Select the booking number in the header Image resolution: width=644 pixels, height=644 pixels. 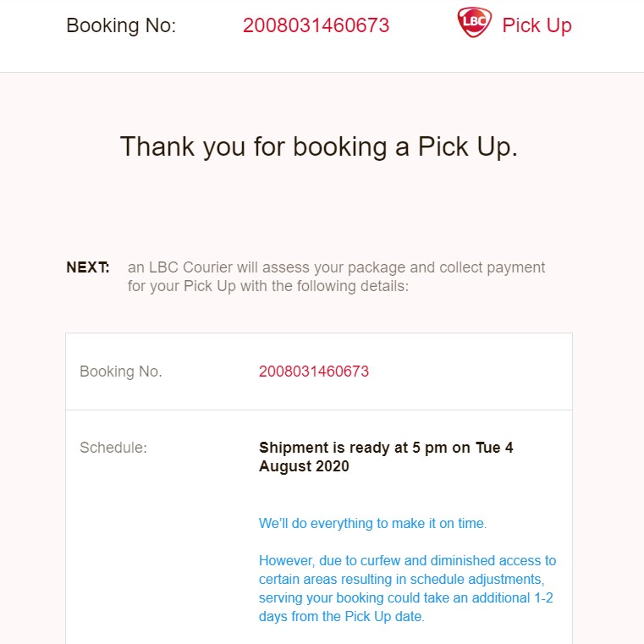point(316,25)
